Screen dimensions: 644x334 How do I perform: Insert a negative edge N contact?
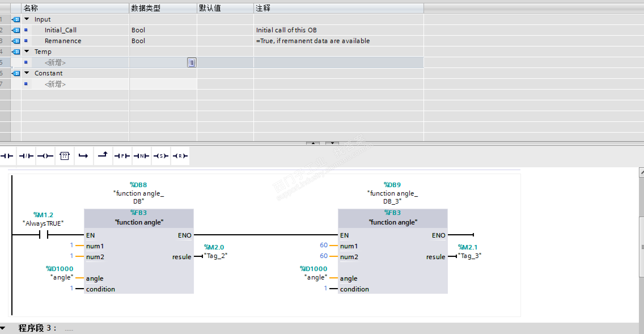point(141,156)
